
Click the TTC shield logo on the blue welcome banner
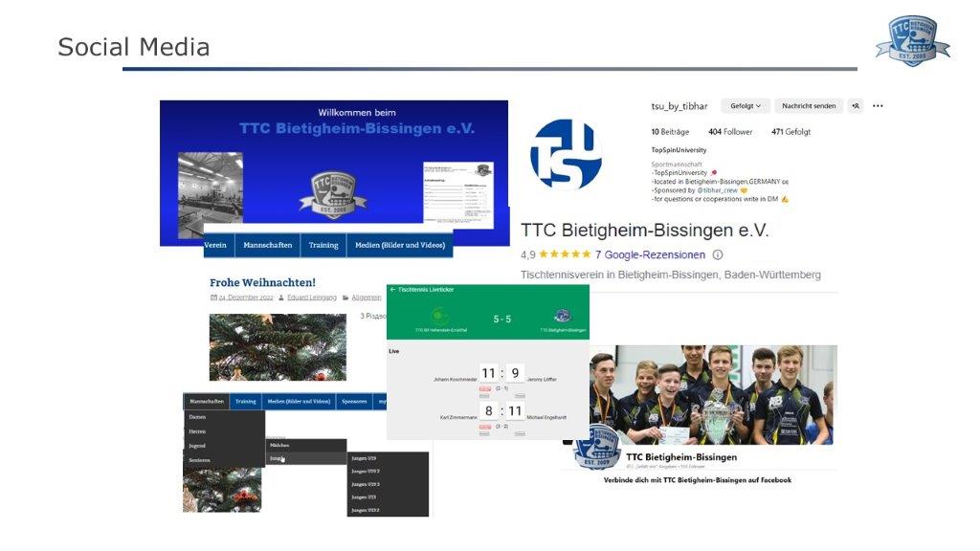click(x=332, y=194)
